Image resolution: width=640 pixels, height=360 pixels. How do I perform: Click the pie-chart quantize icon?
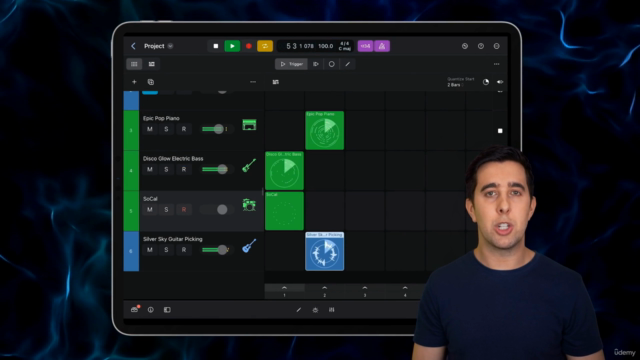pos(486,82)
